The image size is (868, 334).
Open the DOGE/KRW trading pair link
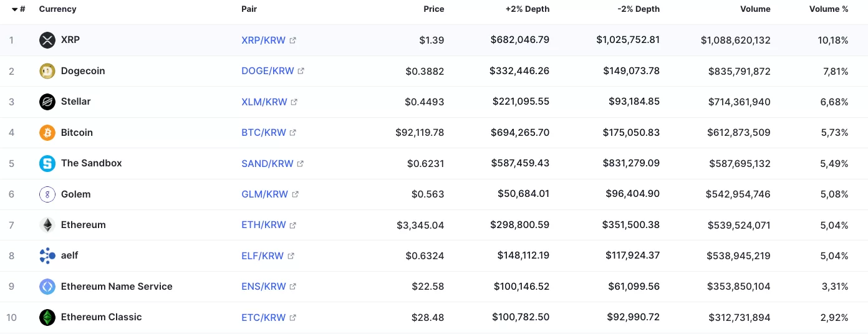tap(267, 71)
